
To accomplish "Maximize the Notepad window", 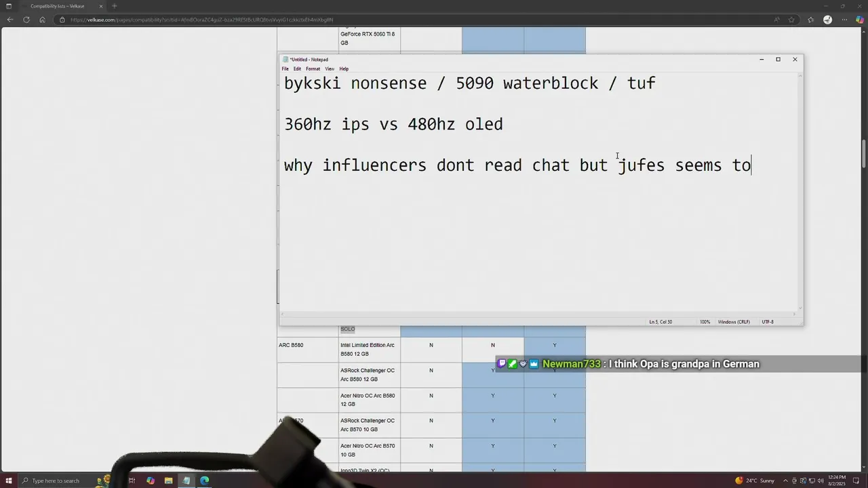I will (x=778, y=60).
